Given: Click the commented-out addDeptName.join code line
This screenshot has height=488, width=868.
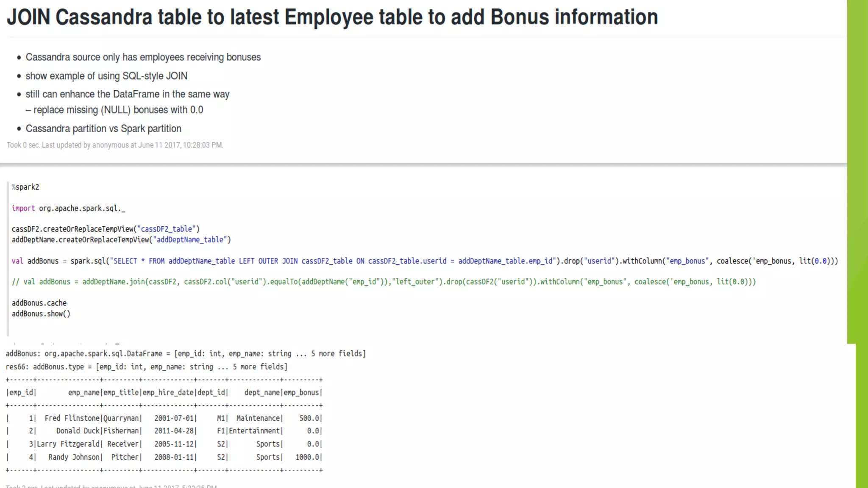Looking at the screenshot, I should tap(384, 282).
